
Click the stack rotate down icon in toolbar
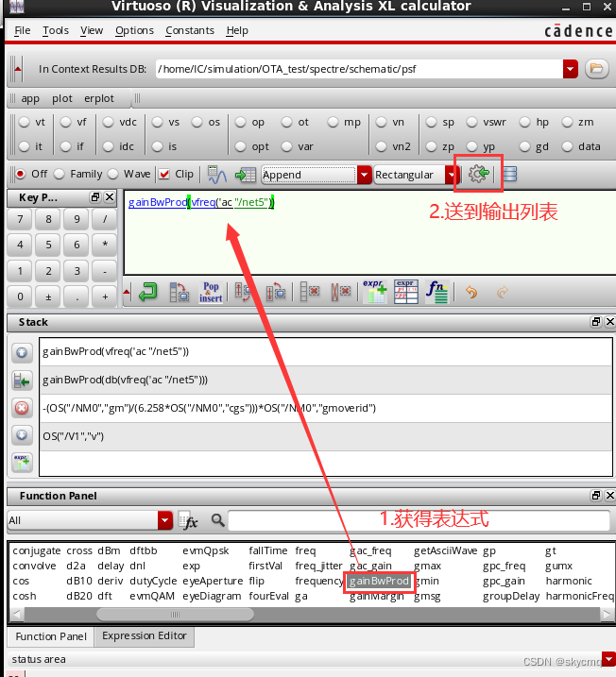276,292
